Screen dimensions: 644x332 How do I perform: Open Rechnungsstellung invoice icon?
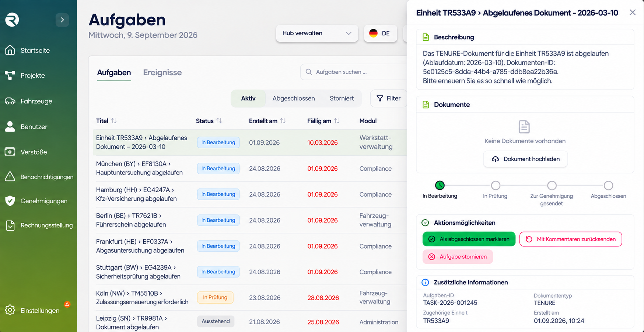click(10, 225)
